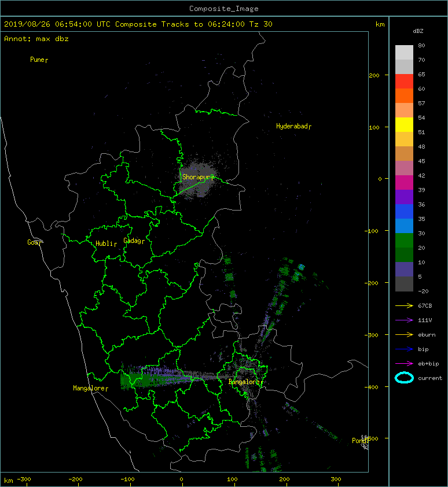
Task: Click the Composite_Image title text
Action: (x=224, y=9)
